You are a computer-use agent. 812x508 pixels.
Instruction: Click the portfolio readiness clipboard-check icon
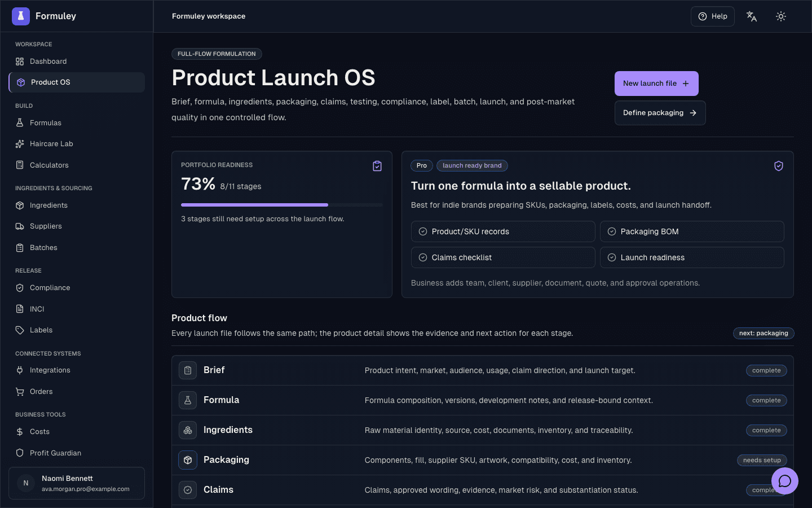pos(377,166)
